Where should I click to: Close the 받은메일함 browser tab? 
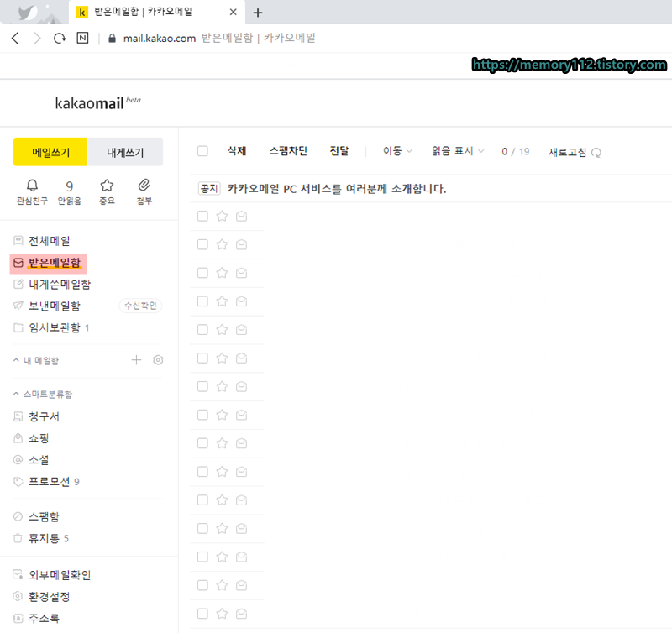click(x=234, y=13)
